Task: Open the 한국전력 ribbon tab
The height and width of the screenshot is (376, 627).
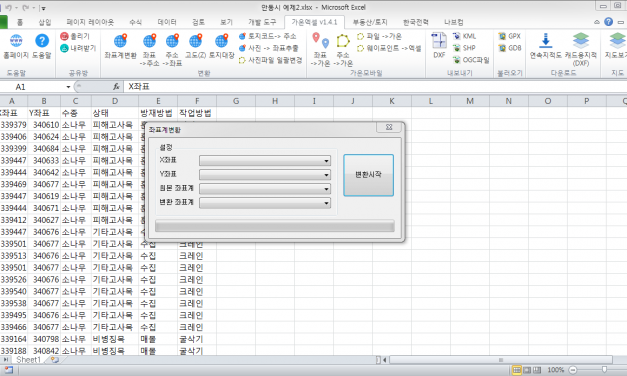Action: click(x=416, y=22)
